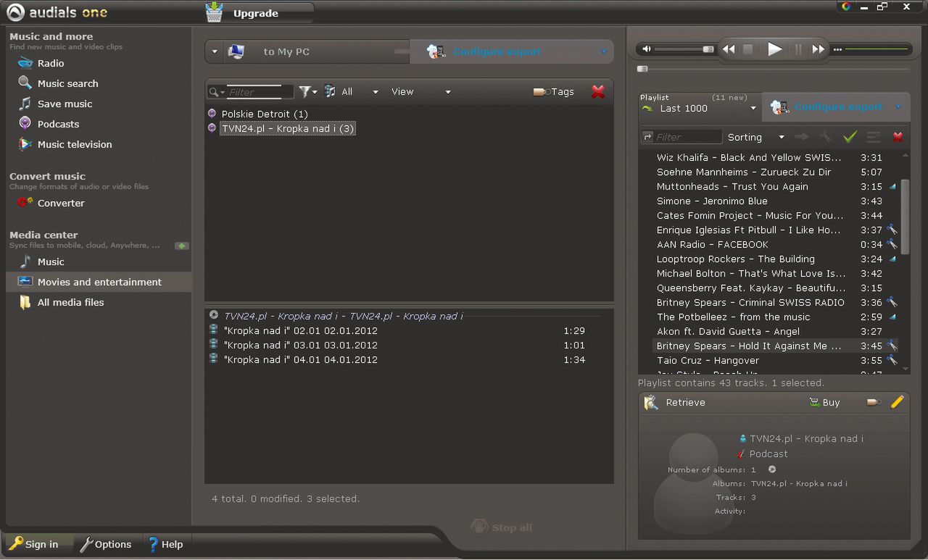
Task: Open the View dropdown
Action: click(420, 91)
